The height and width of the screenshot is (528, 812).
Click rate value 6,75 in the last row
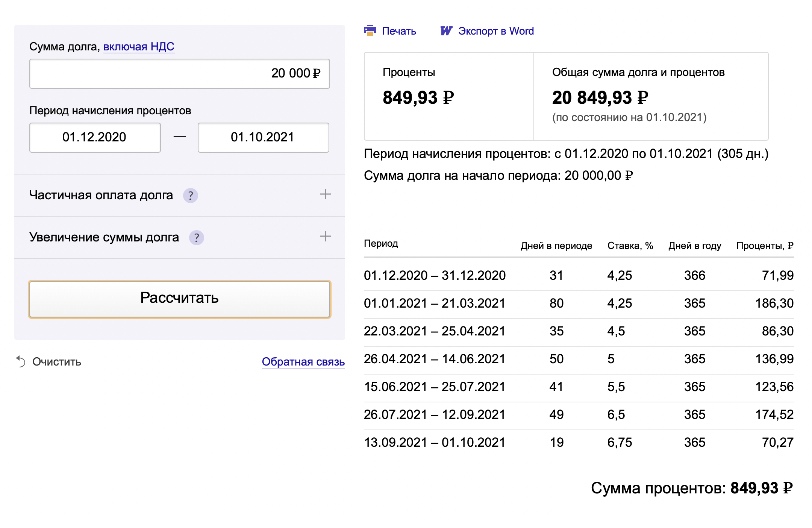pyautogui.click(x=620, y=442)
